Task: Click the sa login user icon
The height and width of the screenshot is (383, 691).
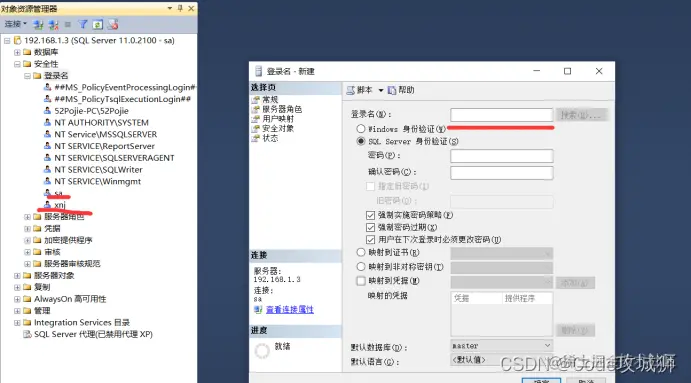Action: tap(47, 193)
